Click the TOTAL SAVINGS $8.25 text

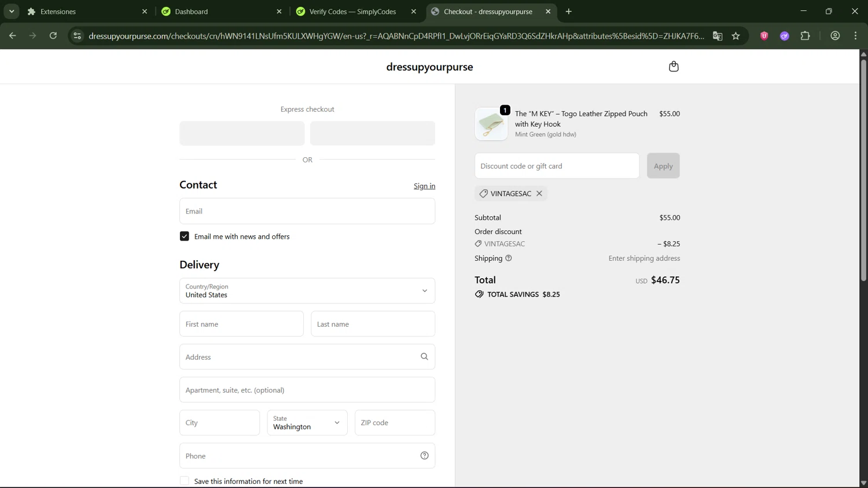(524, 294)
